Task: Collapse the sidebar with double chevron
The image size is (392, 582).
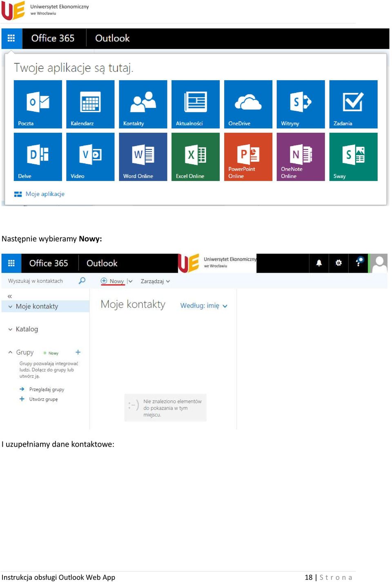Action: coord(10,296)
